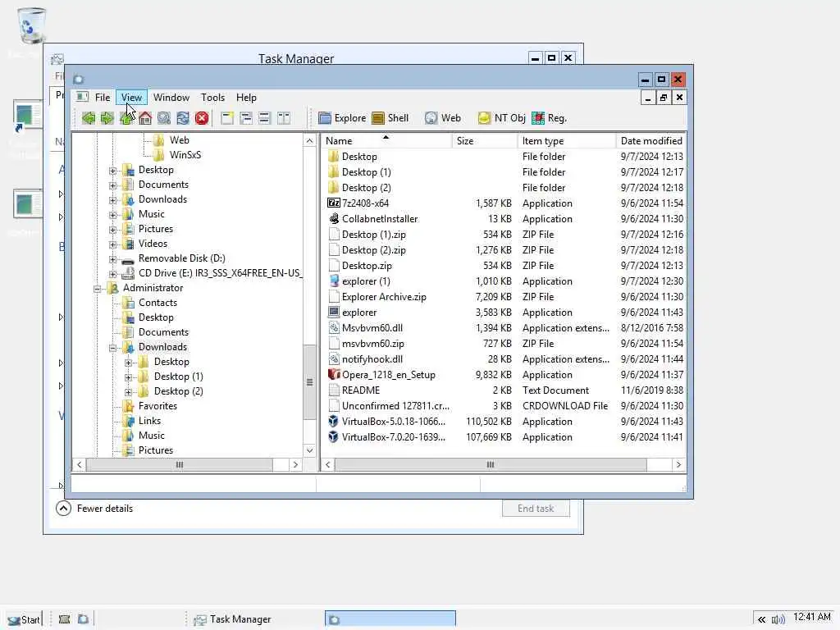Expand the Removable Disk (D:) node

click(x=112, y=258)
